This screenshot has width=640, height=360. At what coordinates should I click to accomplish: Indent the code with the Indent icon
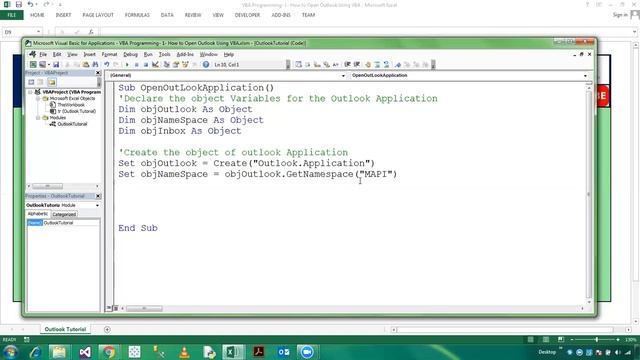tap(347, 64)
